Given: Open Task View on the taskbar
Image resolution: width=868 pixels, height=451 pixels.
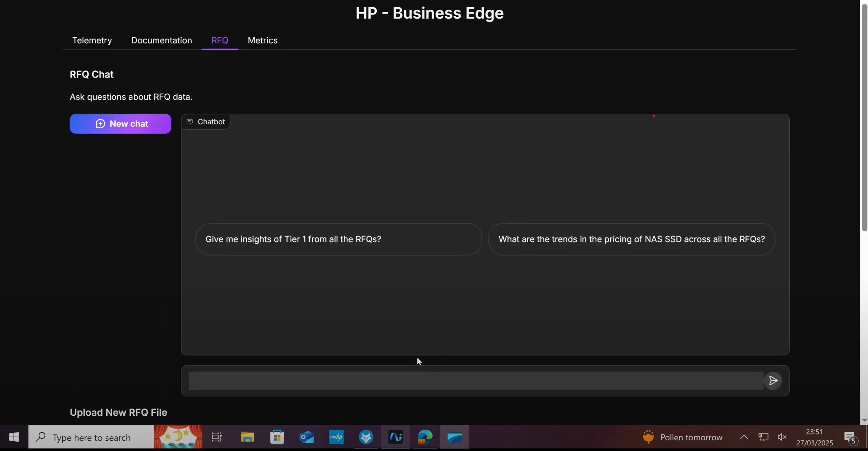Looking at the screenshot, I should pyautogui.click(x=217, y=437).
